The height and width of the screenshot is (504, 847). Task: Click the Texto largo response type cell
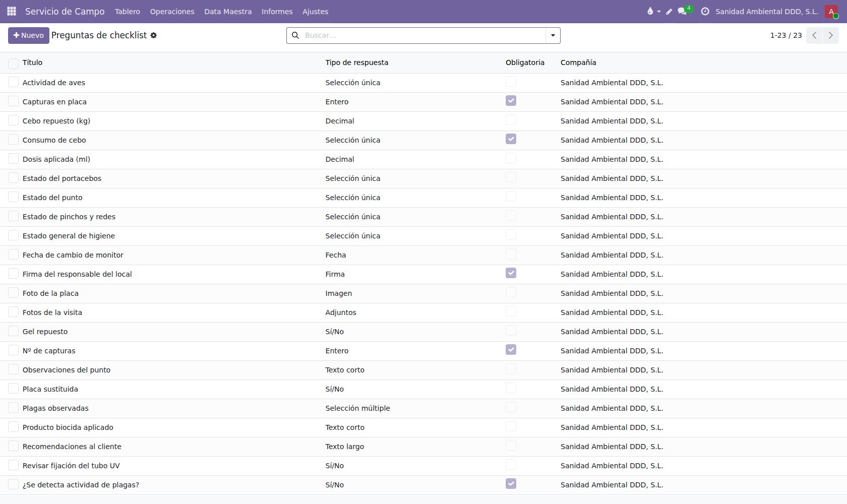(345, 447)
